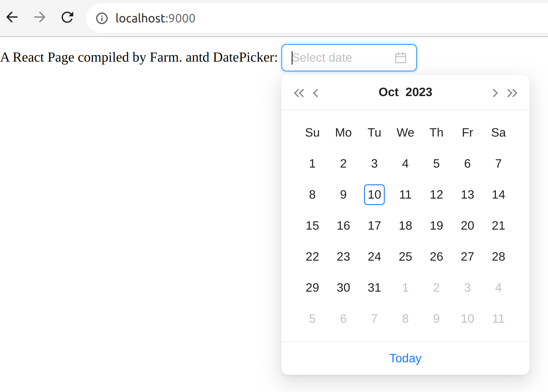The height and width of the screenshot is (392, 548).
Task: Select the highlighted date 10 in October
Action: [374, 195]
